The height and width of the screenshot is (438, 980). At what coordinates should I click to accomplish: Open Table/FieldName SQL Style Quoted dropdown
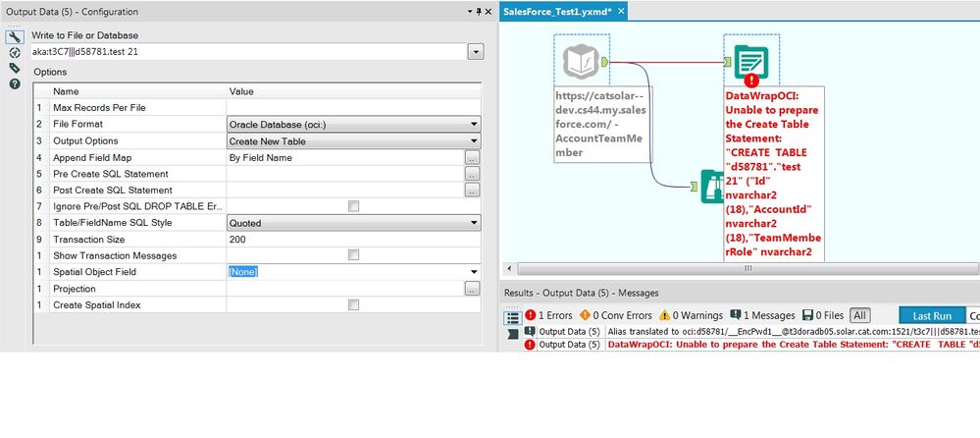475,223
